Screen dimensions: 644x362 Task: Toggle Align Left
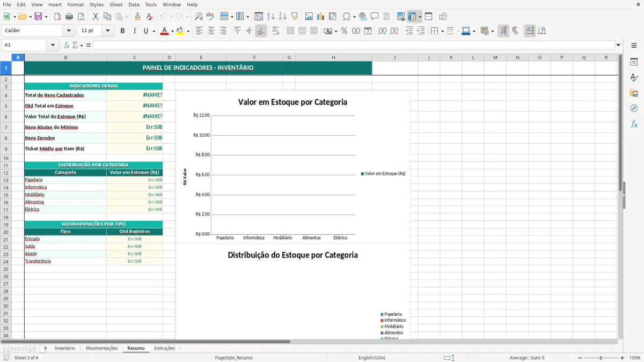tap(199, 31)
